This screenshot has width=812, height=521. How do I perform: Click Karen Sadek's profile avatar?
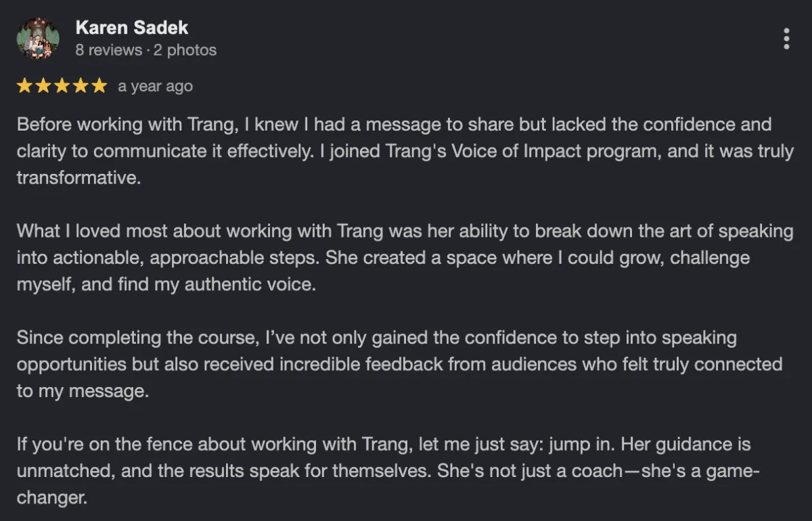point(38,39)
